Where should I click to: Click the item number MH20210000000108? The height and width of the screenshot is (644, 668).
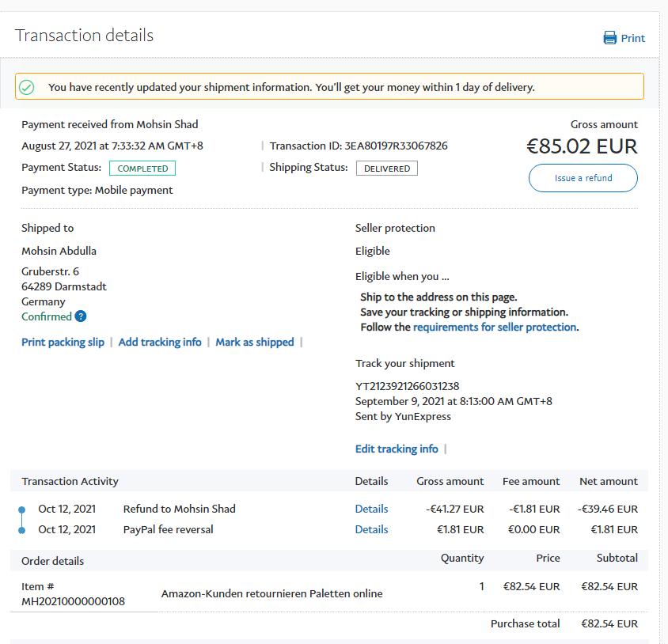(73, 601)
